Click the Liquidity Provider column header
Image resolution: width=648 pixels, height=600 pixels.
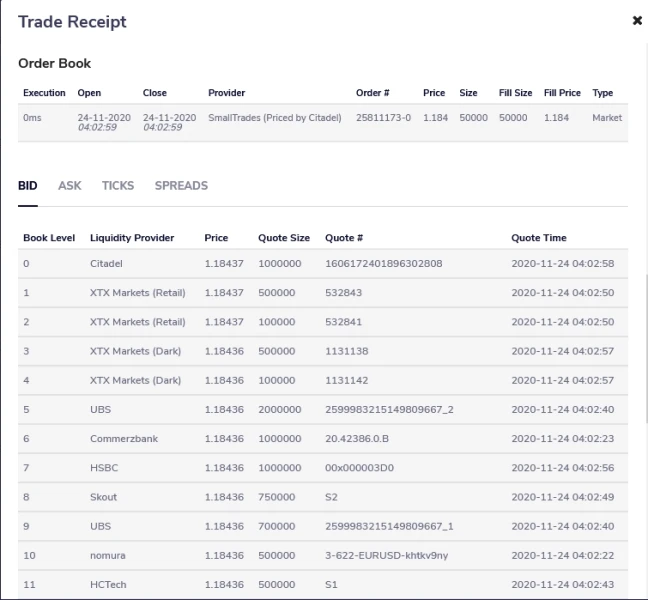(132, 238)
